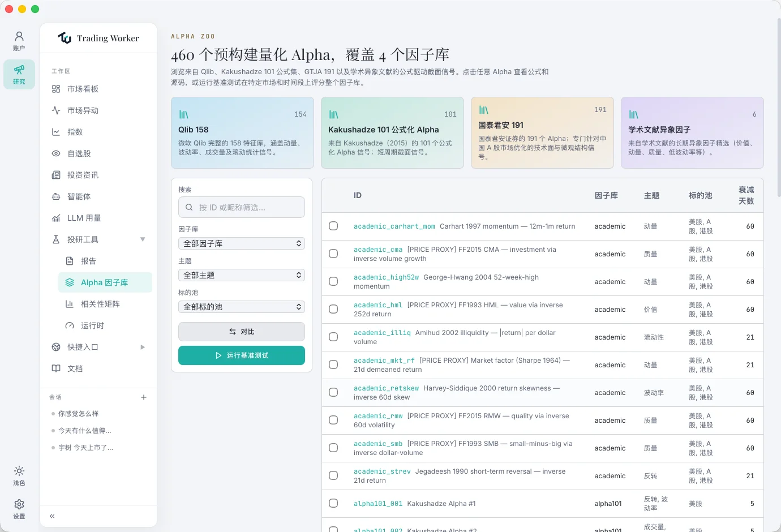Image resolution: width=781 pixels, height=532 pixels.
Task: Open the 账户 account icon
Action: point(19,37)
